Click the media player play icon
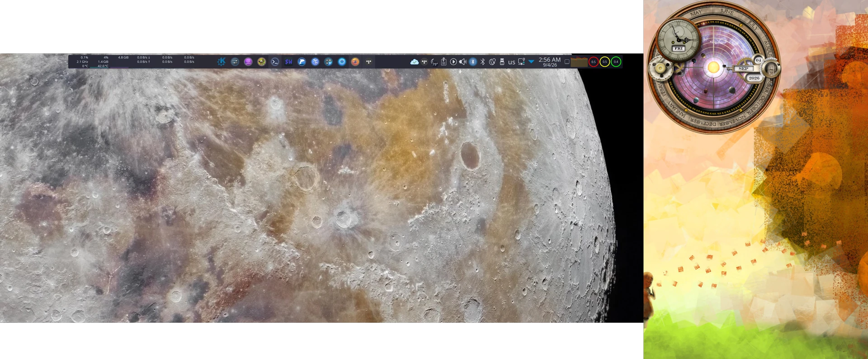Screen dimensions: 868x359 tap(453, 62)
